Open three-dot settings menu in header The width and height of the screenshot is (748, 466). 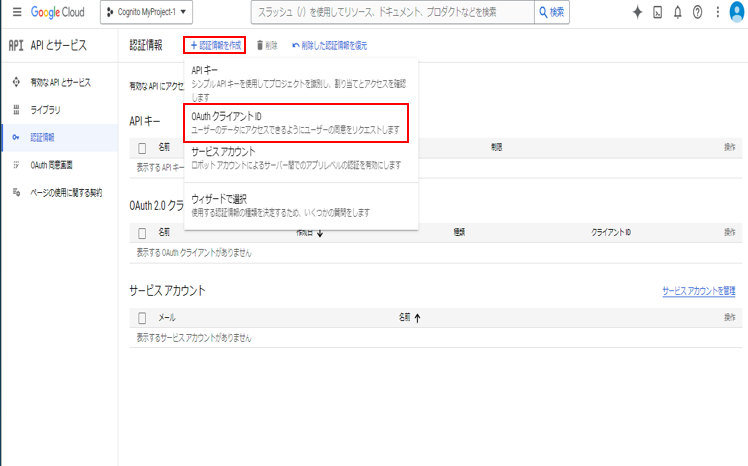(x=717, y=12)
